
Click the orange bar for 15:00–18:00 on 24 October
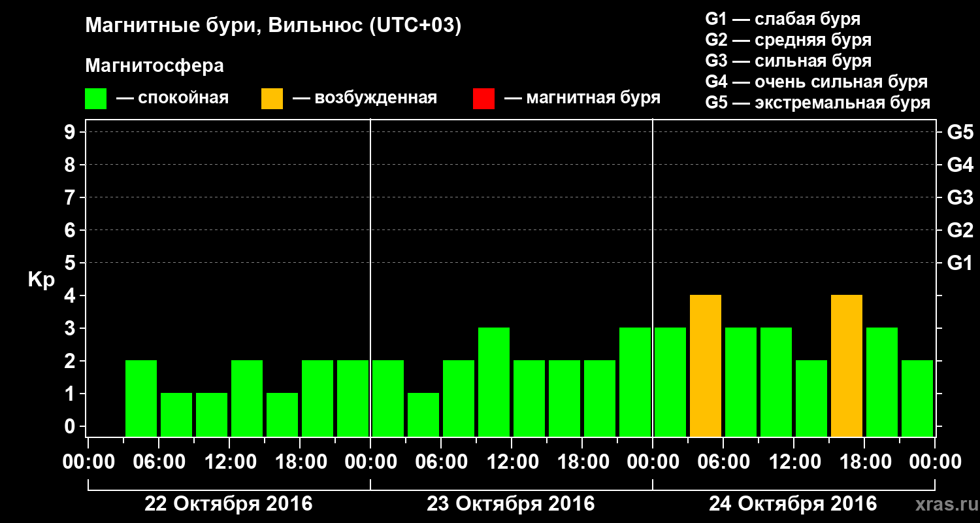click(847, 366)
